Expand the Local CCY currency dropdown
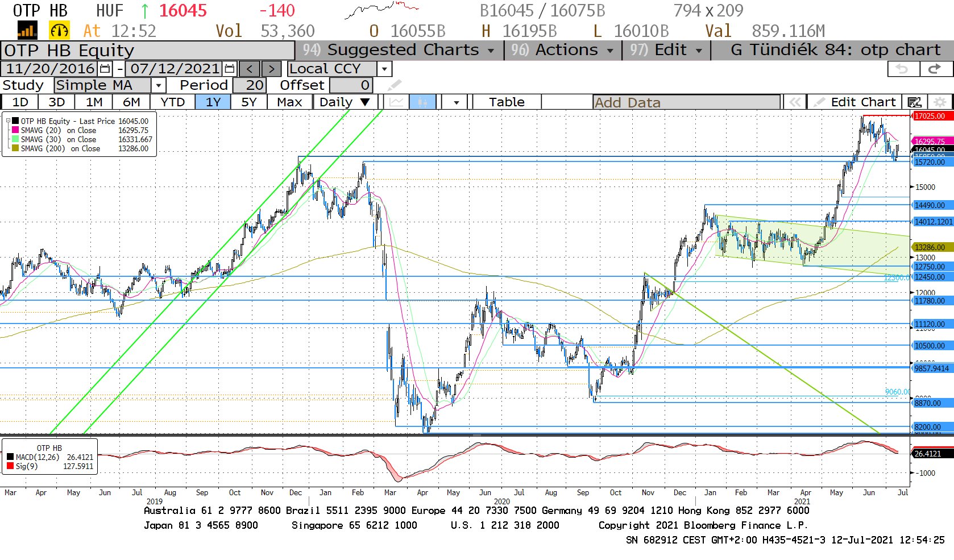The image size is (954, 560). point(385,69)
